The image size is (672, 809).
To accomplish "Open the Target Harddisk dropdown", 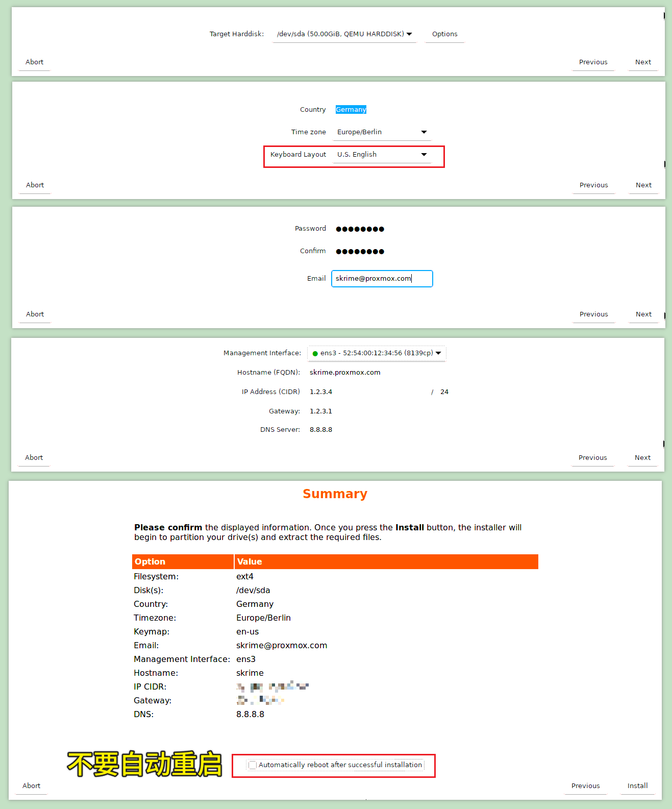I will click(x=344, y=34).
